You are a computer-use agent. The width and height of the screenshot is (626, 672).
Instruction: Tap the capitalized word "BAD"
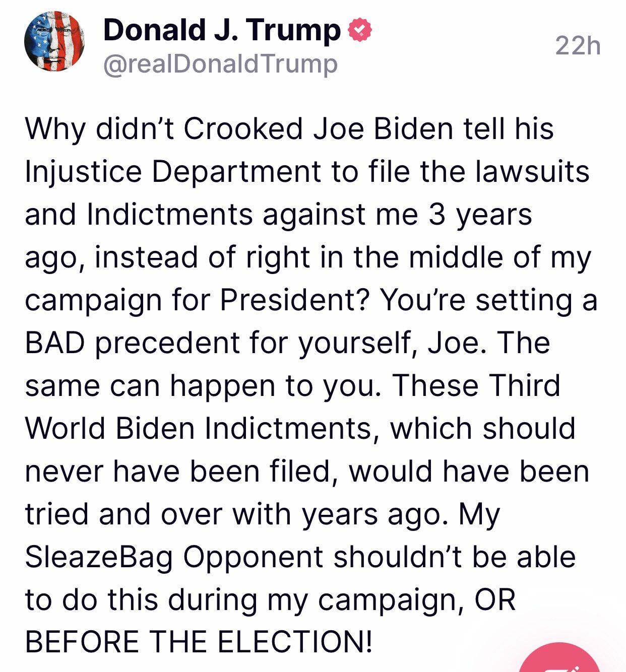(x=55, y=343)
